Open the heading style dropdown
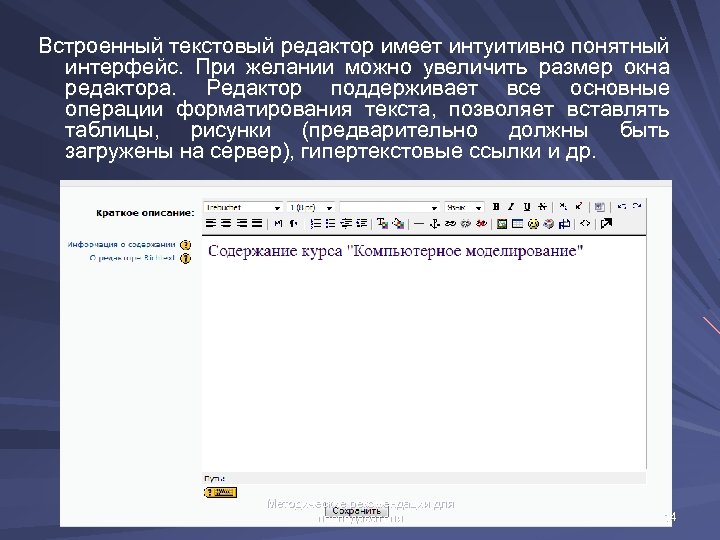Viewport: 720px width, 540px height. coord(389,208)
